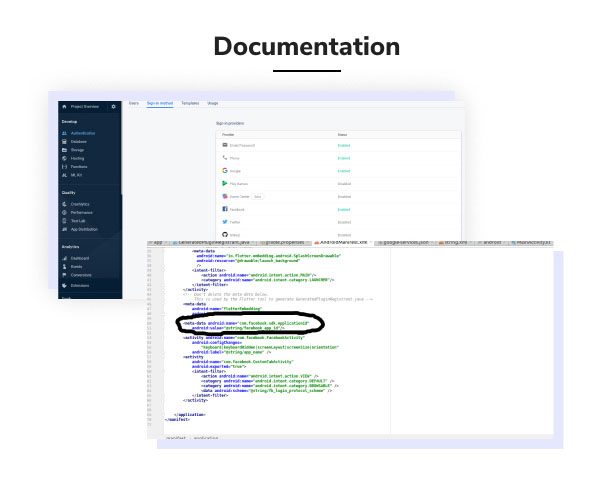This screenshot has height=494, width=616.
Task: Click the Performance icon in sidebar
Action: [x=64, y=212]
